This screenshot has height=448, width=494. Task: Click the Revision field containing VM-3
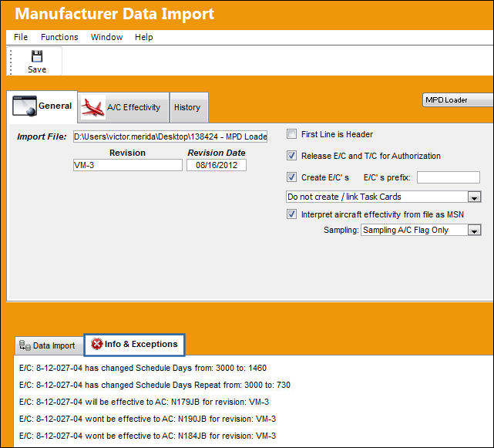pyautogui.click(x=128, y=165)
